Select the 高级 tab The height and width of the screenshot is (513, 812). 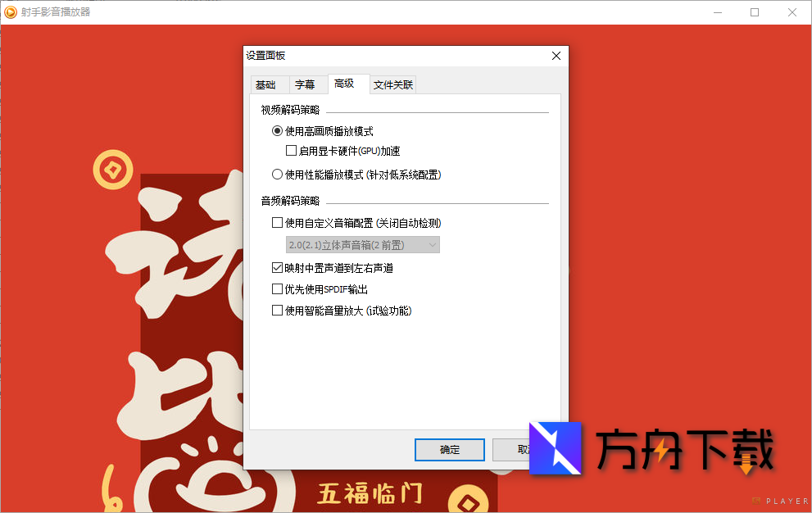point(347,84)
